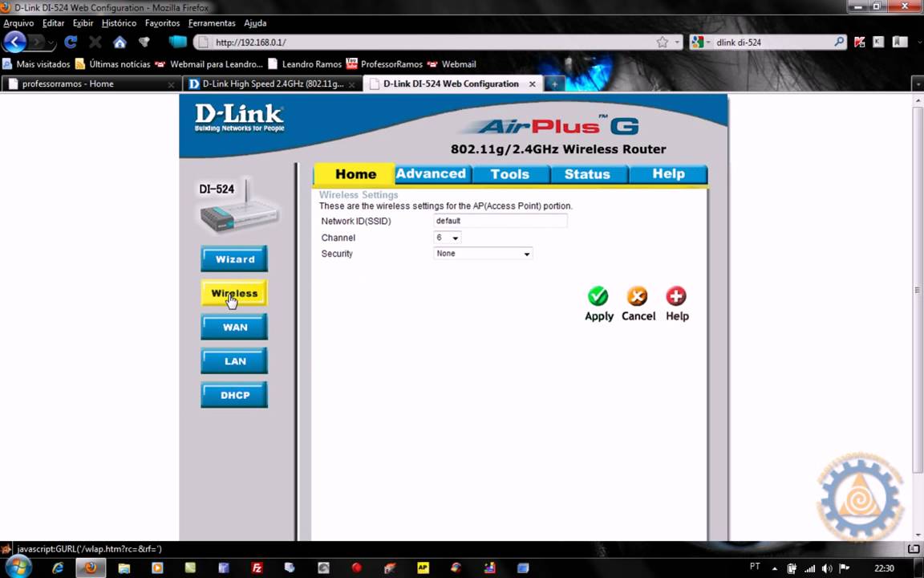924x578 pixels.
Task: Click the green Apply checkmark icon
Action: (x=598, y=296)
